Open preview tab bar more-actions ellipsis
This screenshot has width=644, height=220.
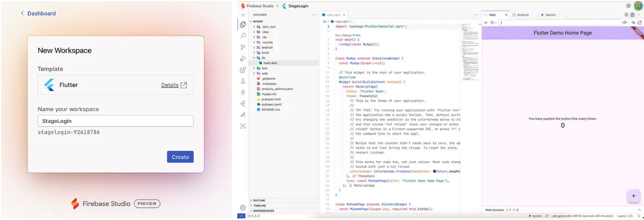click(x=638, y=15)
